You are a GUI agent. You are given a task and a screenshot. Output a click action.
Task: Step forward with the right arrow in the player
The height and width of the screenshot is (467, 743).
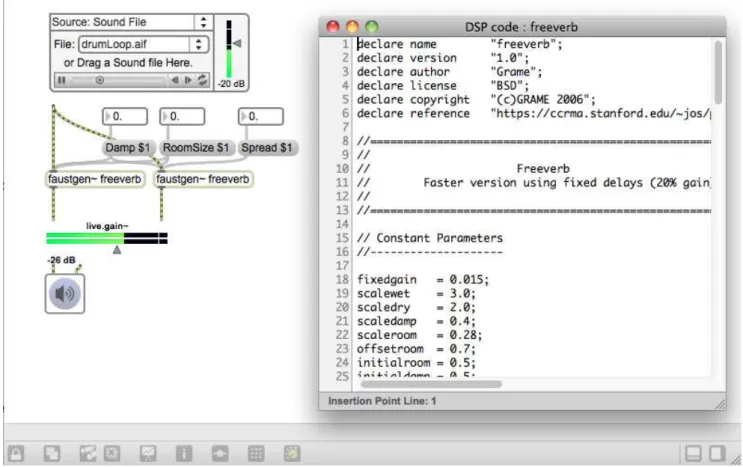(188, 80)
